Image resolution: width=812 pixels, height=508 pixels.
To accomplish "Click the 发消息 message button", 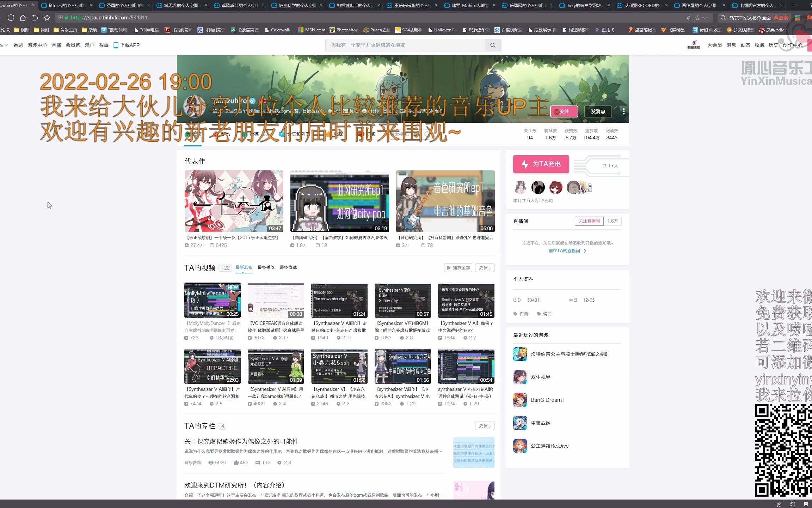I will [x=598, y=111].
